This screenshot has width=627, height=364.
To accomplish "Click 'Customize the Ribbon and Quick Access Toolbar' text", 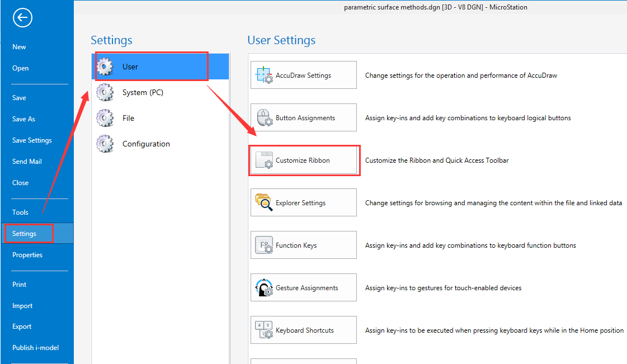I will tap(437, 160).
